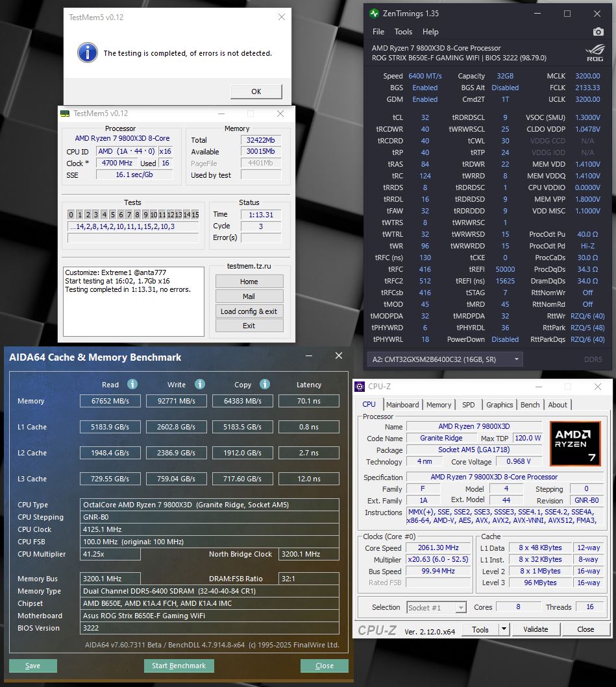Open the memory module dropdown in ZenTimings
This screenshot has width=616, height=687.
[445, 359]
